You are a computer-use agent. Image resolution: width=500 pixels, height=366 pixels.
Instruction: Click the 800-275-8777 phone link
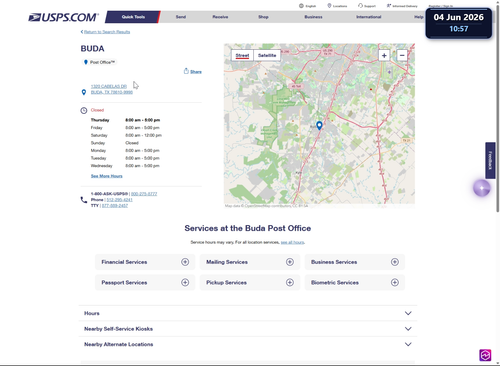click(x=144, y=194)
